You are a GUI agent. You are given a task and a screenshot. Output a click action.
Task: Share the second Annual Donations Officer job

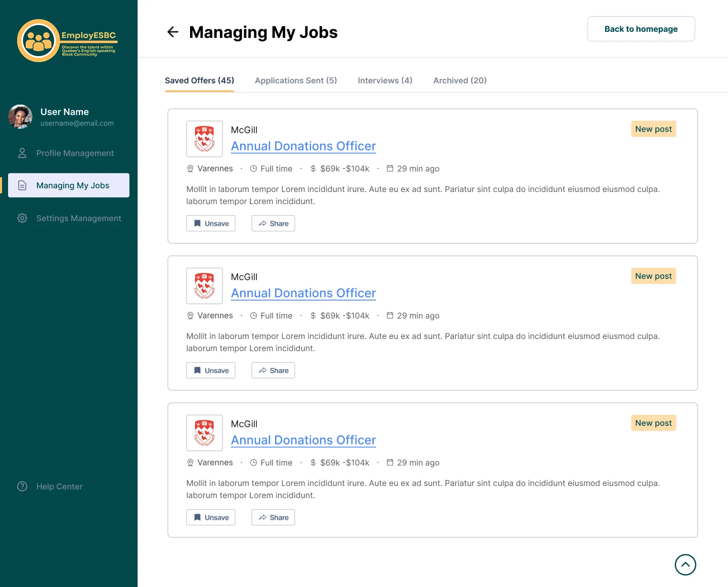click(x=273, y=370)
